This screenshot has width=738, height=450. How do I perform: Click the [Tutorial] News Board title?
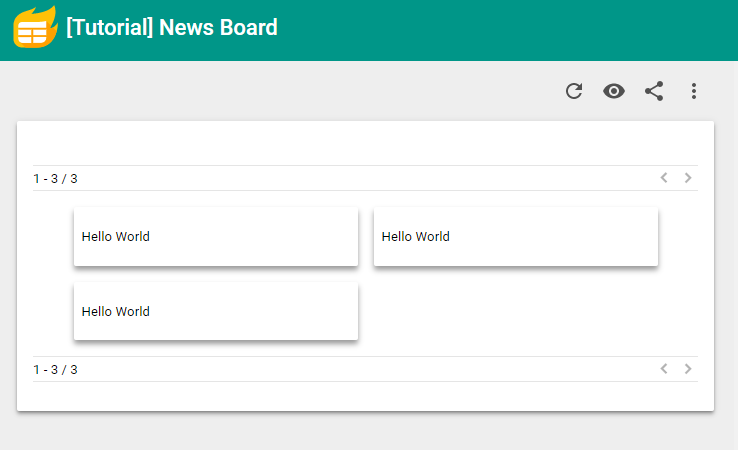tap(172, 27)
